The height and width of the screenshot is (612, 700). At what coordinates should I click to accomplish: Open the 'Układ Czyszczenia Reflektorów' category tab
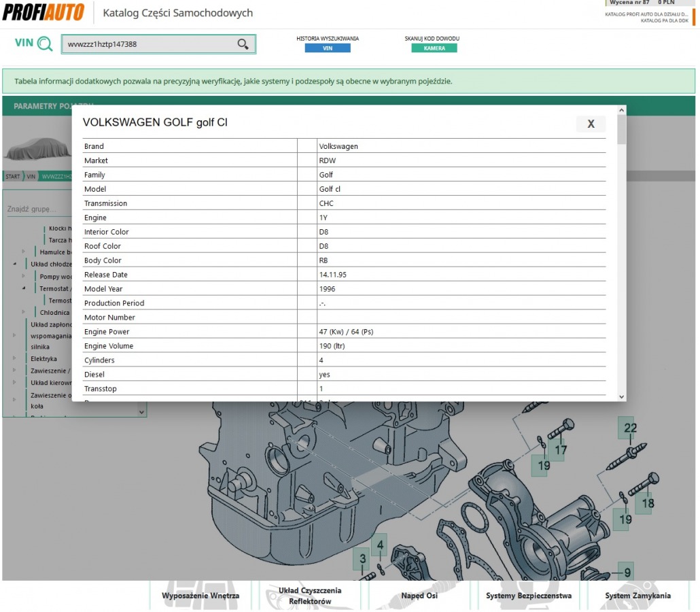point(310,596)
